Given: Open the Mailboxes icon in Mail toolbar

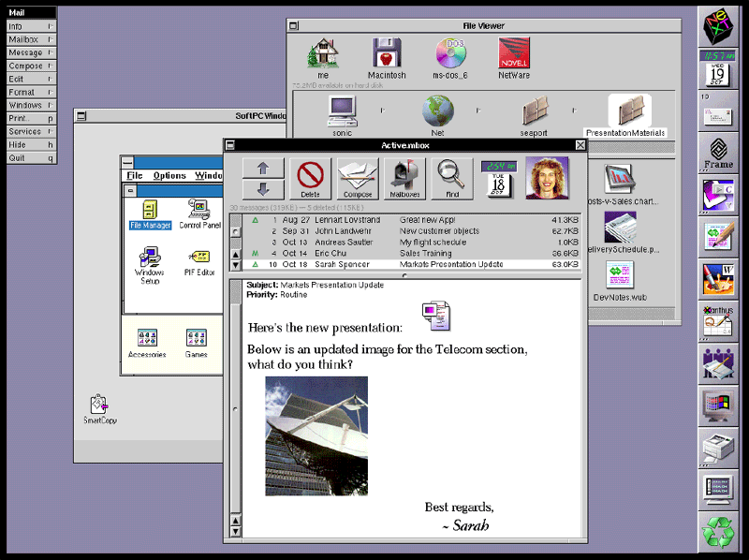Looking at the screenshot, I should 404,177.
